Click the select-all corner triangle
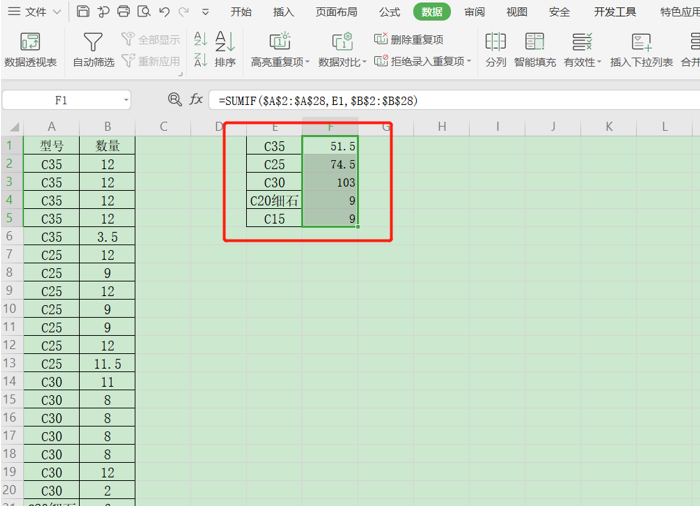The width and height of the screenshot is (700, 506). (x=14, y=127)
